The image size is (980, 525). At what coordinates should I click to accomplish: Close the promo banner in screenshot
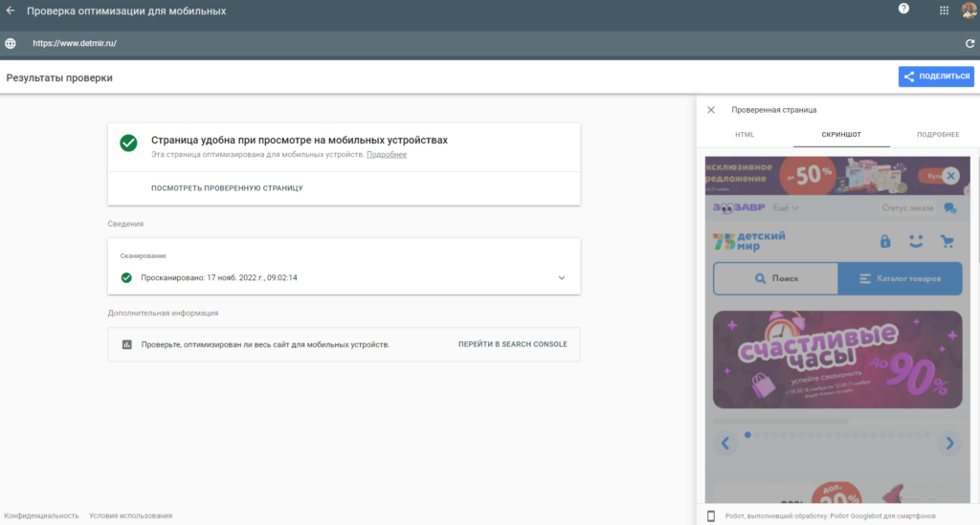pos(950,176)
